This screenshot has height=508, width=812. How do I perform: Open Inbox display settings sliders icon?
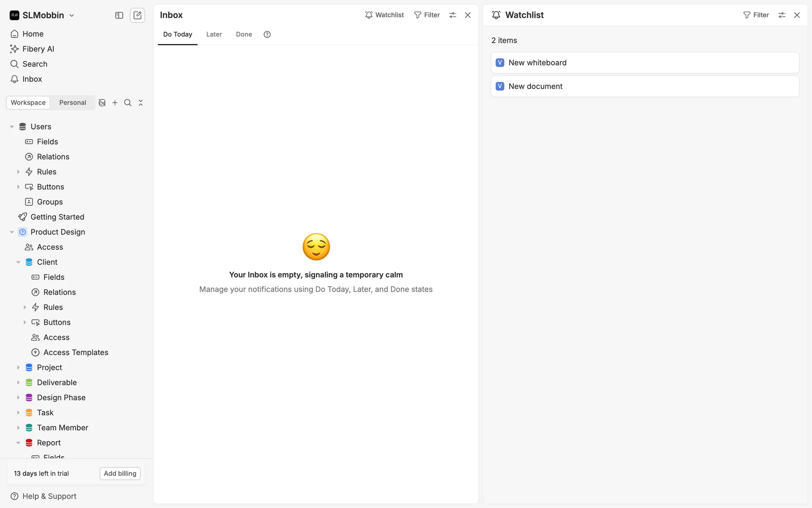pyautogui.click(x=453, y=15)
